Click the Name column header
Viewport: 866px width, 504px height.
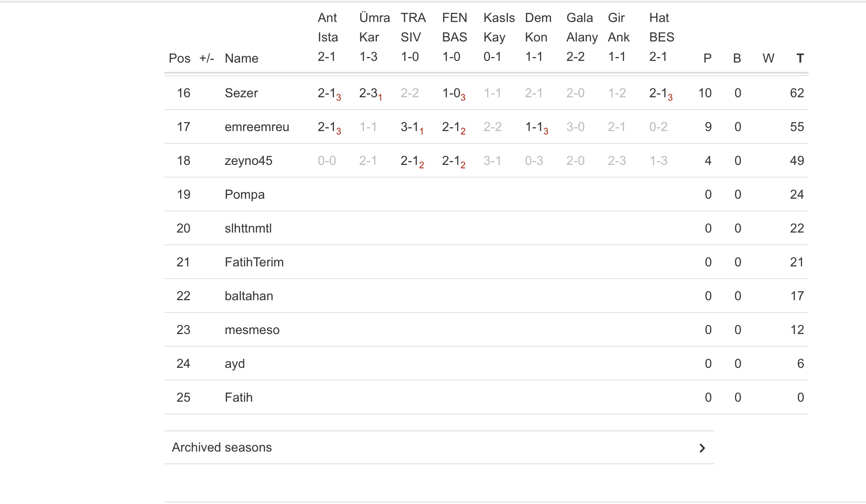click(241, 58)
